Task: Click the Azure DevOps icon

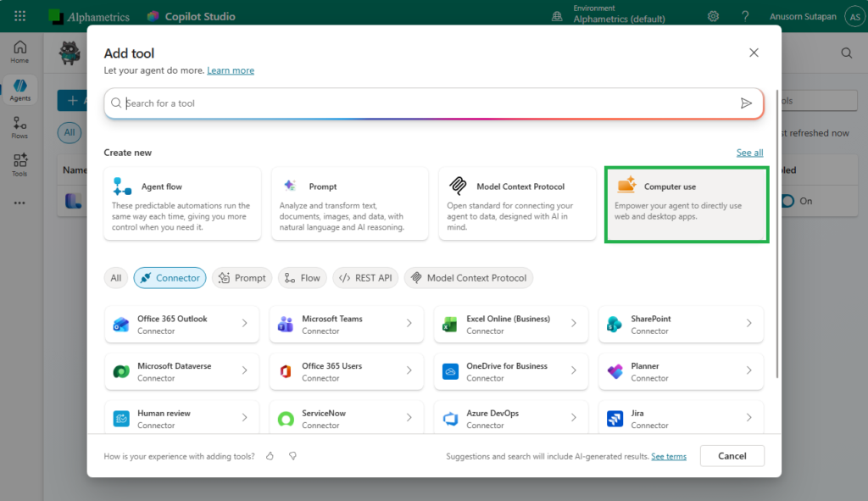Action: (450, 419)
